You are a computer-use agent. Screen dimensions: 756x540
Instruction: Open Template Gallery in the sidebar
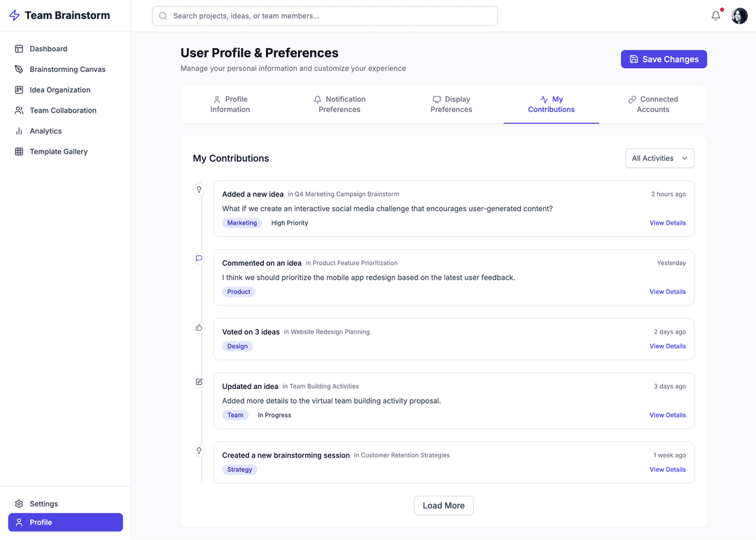(58, 152)
